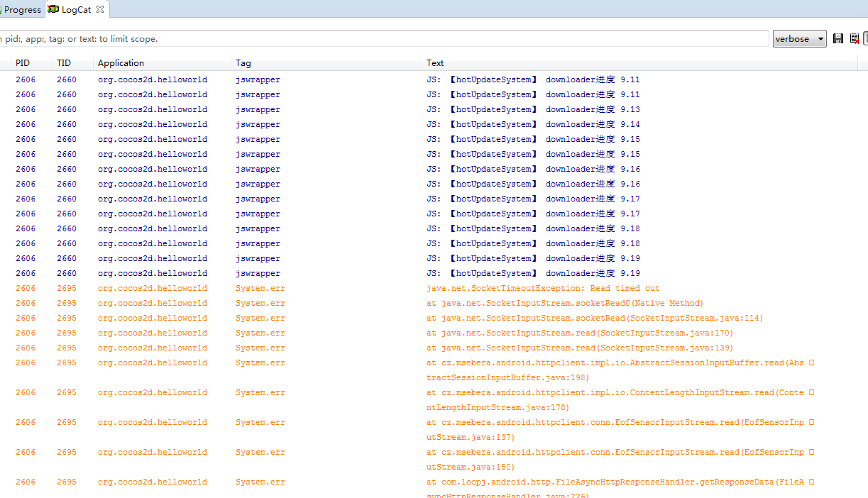Click System.err tag in SocketTimeoutException row
Viewport: 868px width, 498px height.
[260, 288]
